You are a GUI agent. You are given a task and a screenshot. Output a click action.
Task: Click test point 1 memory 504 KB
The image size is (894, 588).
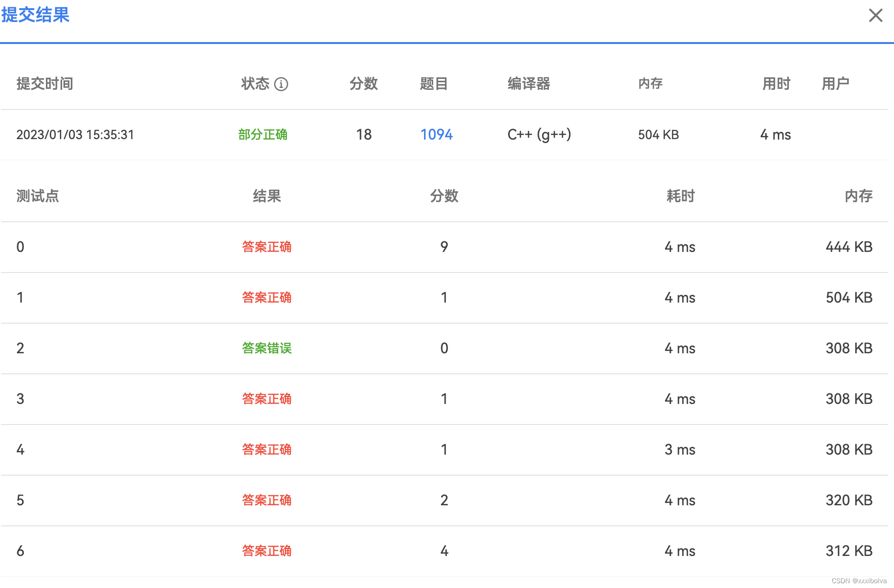[x=849, y=298]
